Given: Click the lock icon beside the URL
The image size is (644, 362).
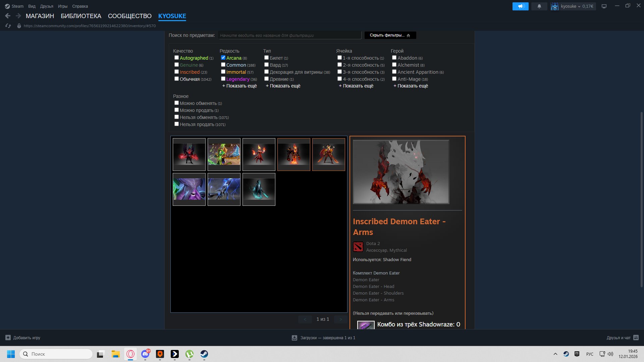Looking at the screenshot, I should click(19, 26).
